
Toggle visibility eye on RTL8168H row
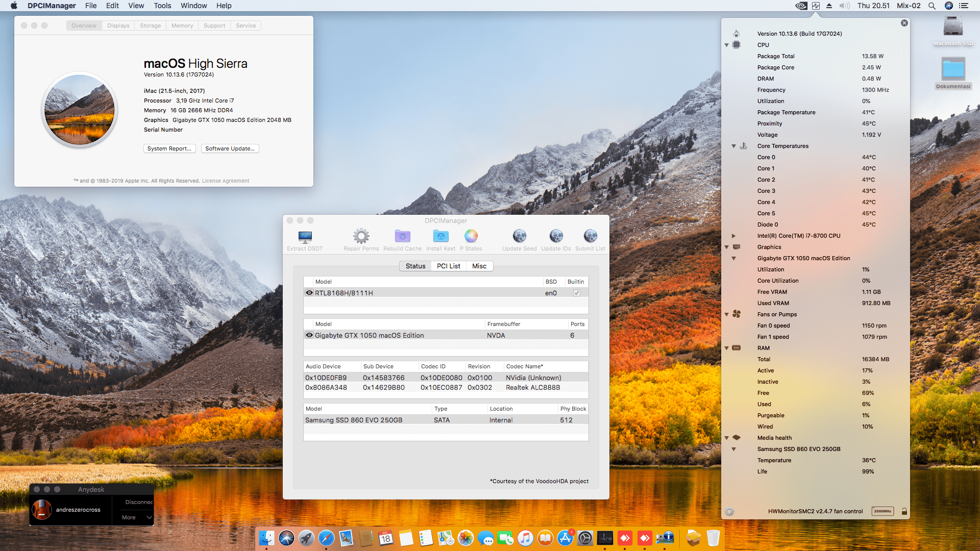309,293
